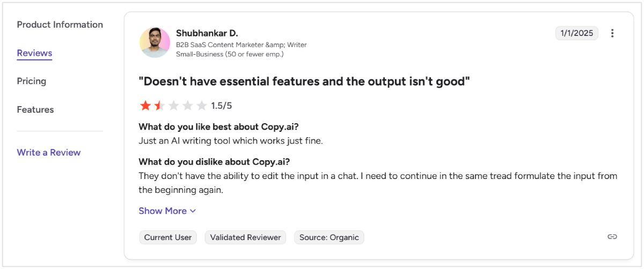This screenshot has width=644, height=269.
Task: Click the half-filled second star
Action: click(159, 106)
